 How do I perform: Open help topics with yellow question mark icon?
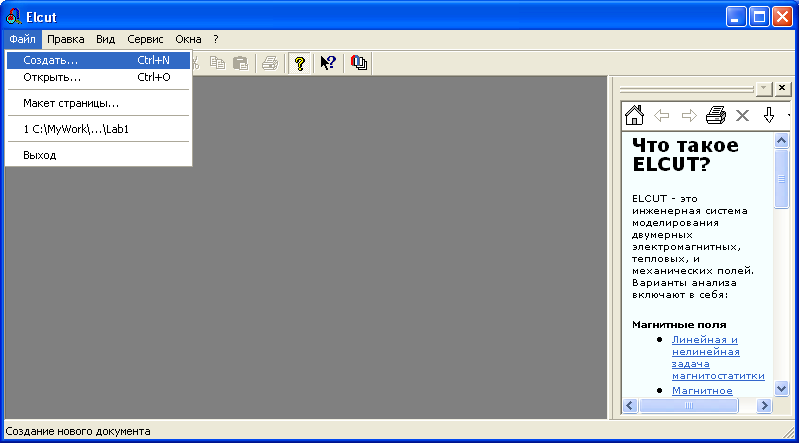300,63
